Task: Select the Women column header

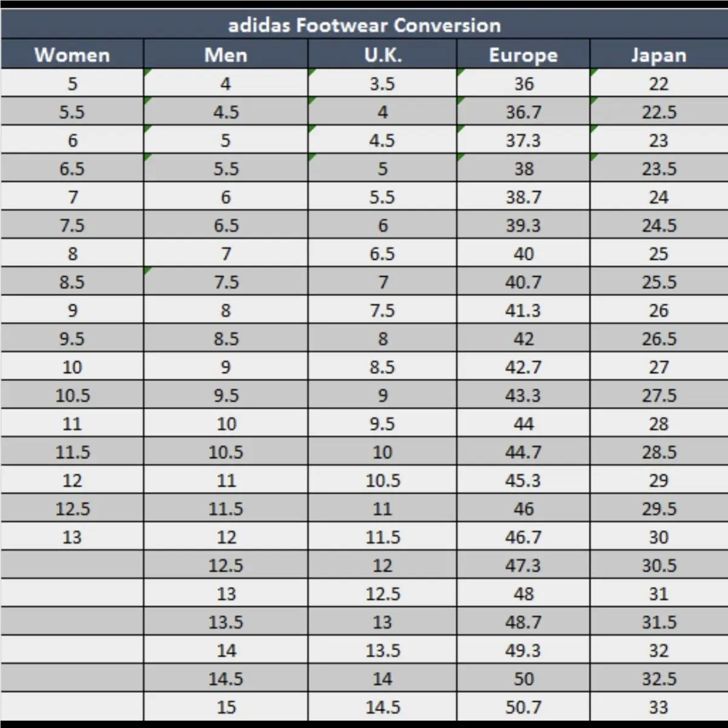Action: [x=72, y=55]
